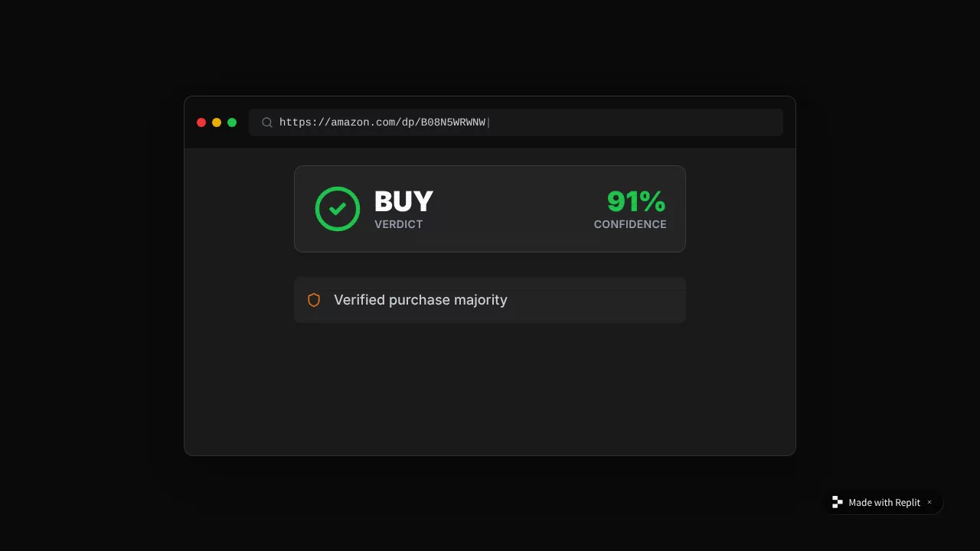Click the VERDICT label
The height and width of the screenshot is (551, 980).
click(x=398, y=224)
